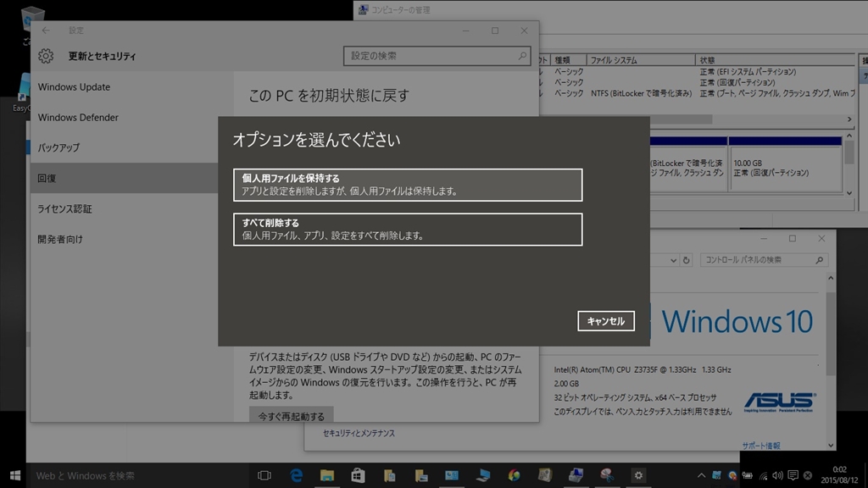Open the Recycle Bin desktop icon

[x=32, y=19]
